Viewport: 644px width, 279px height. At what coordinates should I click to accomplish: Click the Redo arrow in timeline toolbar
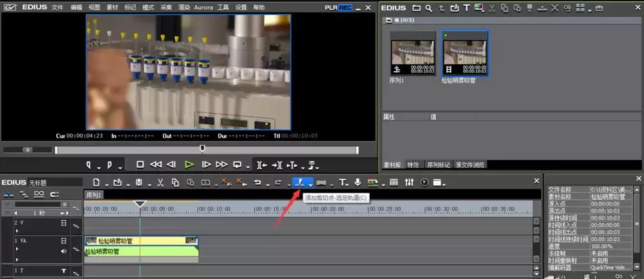click(x=279, y=183)
